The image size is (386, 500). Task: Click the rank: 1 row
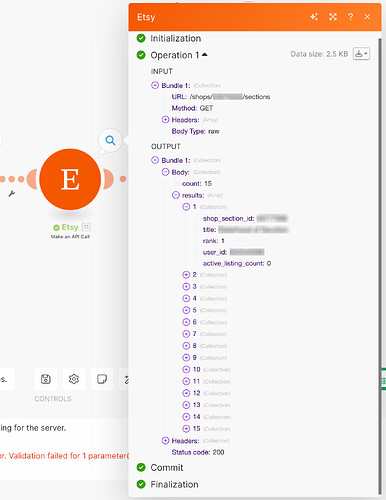(213, 241)
